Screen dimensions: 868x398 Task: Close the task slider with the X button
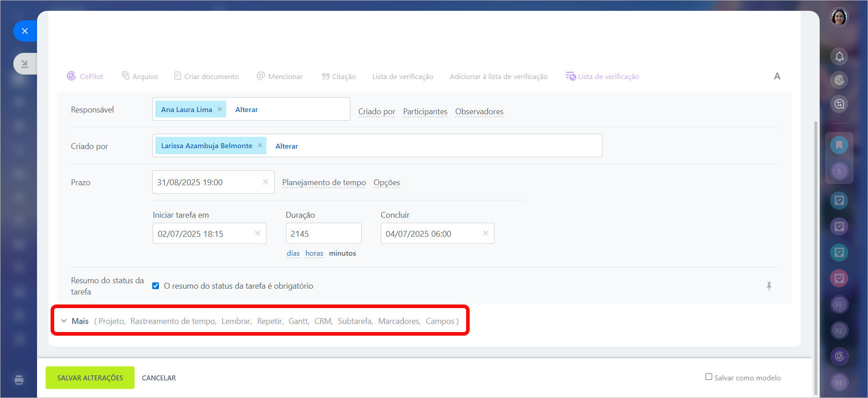tap(25, 31)
